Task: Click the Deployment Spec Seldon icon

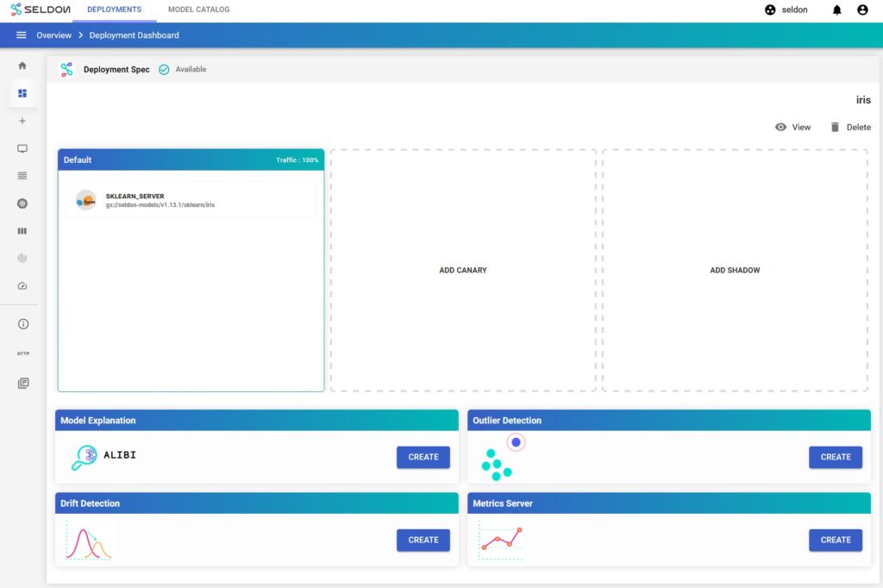Action: point(67,69)
